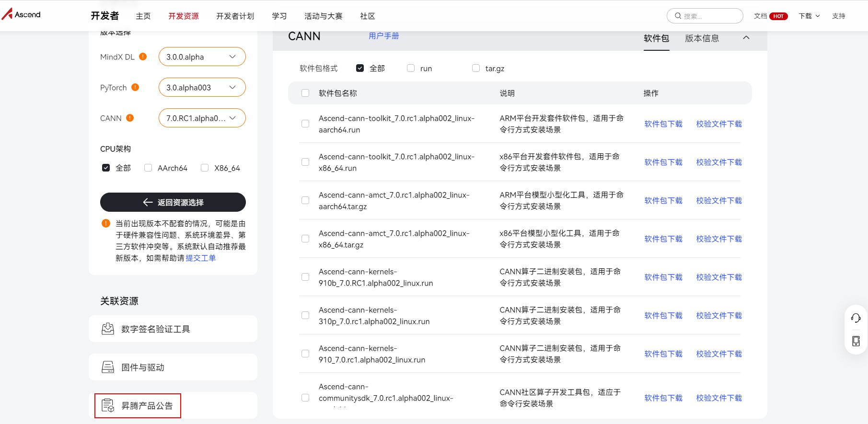Open the 社区 nav item
This screenshot has width=868, height=424.
(368, 16)
